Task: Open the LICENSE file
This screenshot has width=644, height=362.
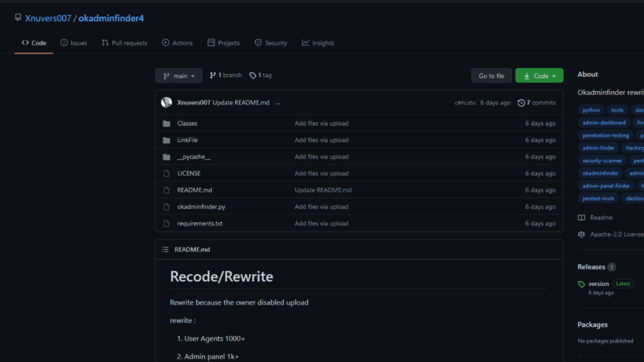Action: [189, 173]
